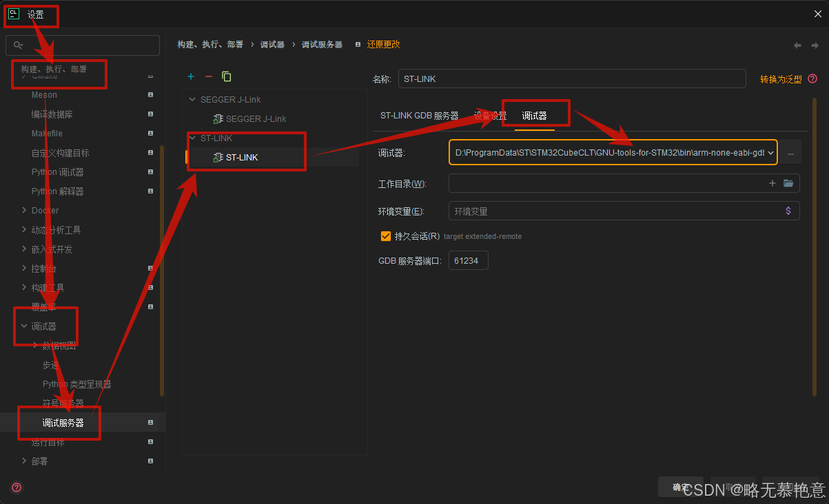This screenshot has width=829, height=504.
Task: Click the GDB 服务器端口 field 61234
Action: click(x=469, y=261)
